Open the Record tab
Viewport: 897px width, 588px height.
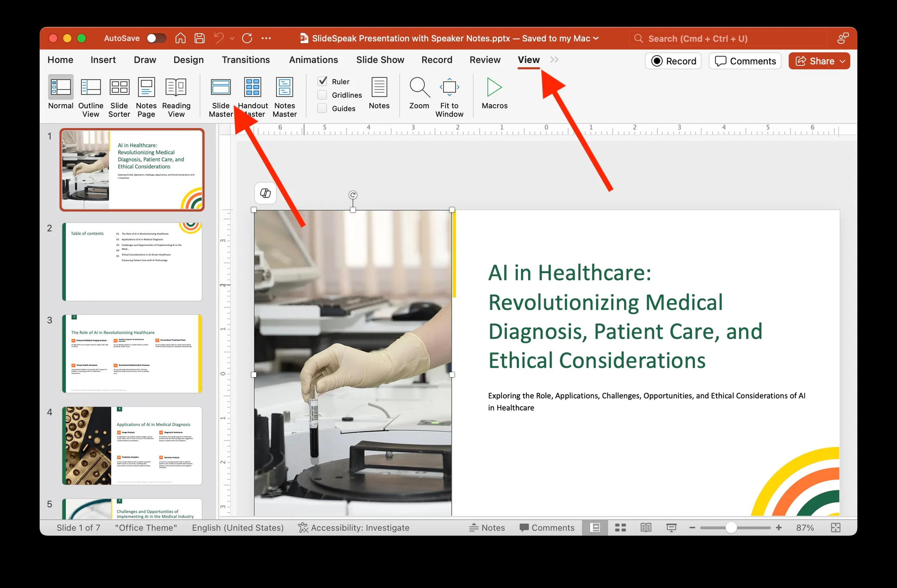(x=437, y=60)
